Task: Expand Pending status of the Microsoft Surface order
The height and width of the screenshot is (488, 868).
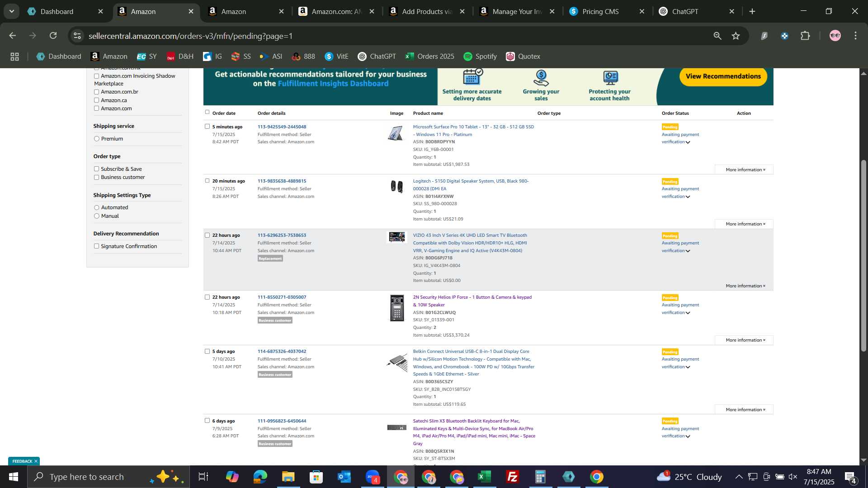Action: [688, 142]
